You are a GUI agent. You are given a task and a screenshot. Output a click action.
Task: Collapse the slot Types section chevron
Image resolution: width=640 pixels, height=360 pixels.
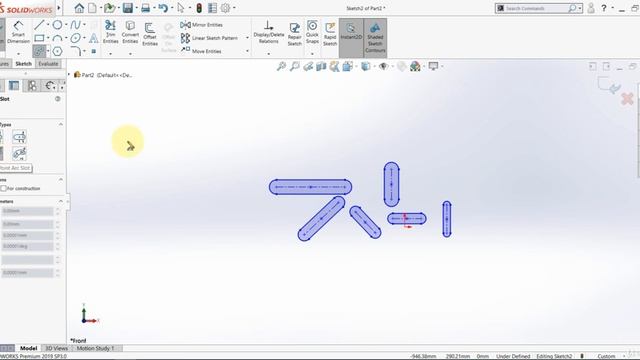pyautogui.click(x=61, y=124)
